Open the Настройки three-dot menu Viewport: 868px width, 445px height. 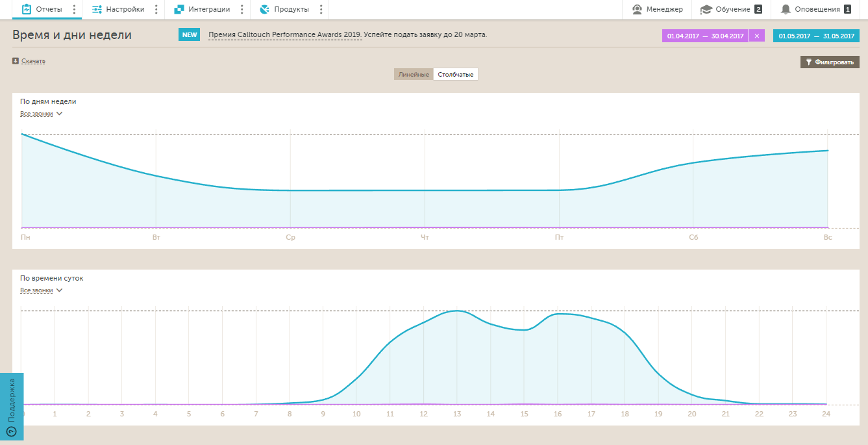pos(156,9)
